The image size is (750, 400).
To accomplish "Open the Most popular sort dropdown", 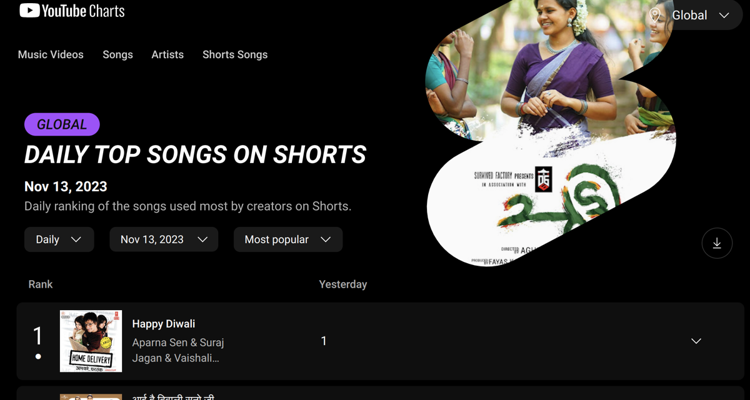I will pyautogui.click(x=288, y=239).
